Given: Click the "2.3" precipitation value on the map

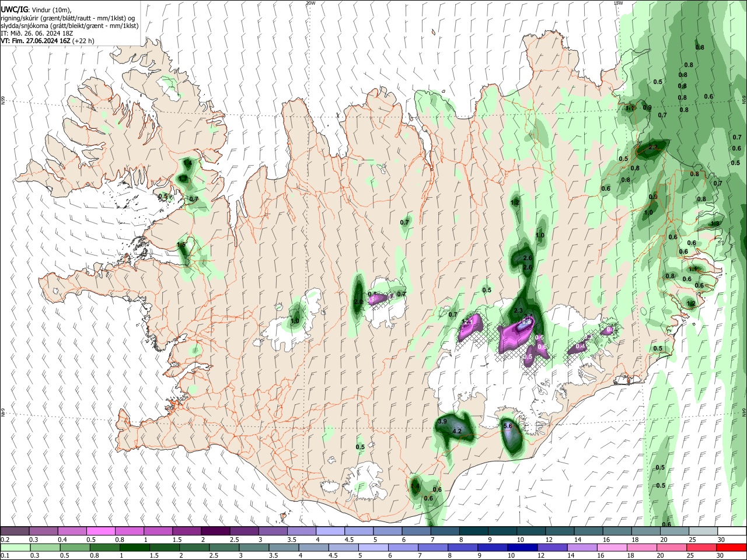Looking at the screenshot, I should tap(519, 311).
